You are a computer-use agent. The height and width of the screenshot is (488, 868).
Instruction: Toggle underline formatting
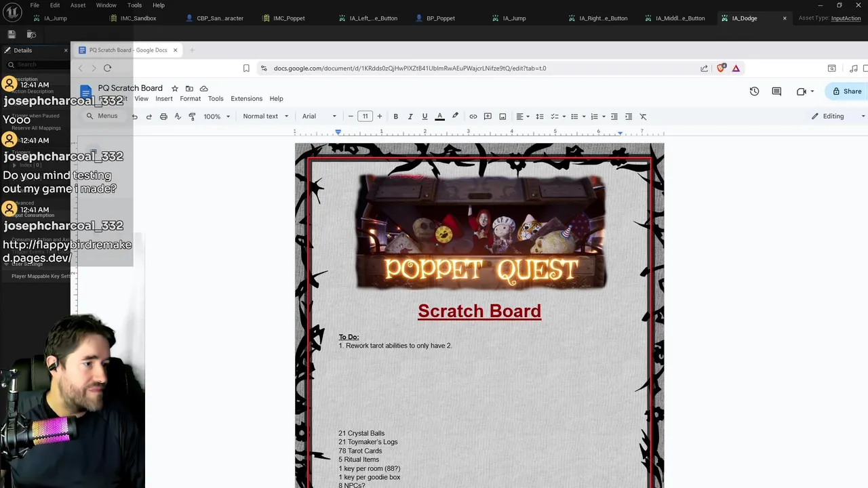425,117
